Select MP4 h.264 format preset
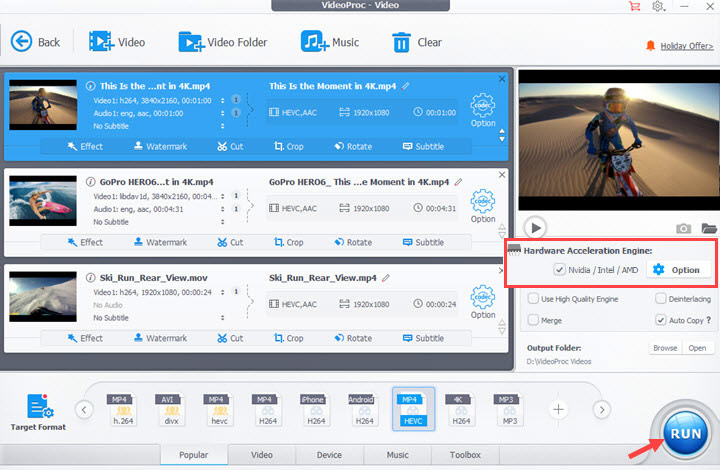Image resolution: width=720 pixels, height=470 pixels. 123,410
